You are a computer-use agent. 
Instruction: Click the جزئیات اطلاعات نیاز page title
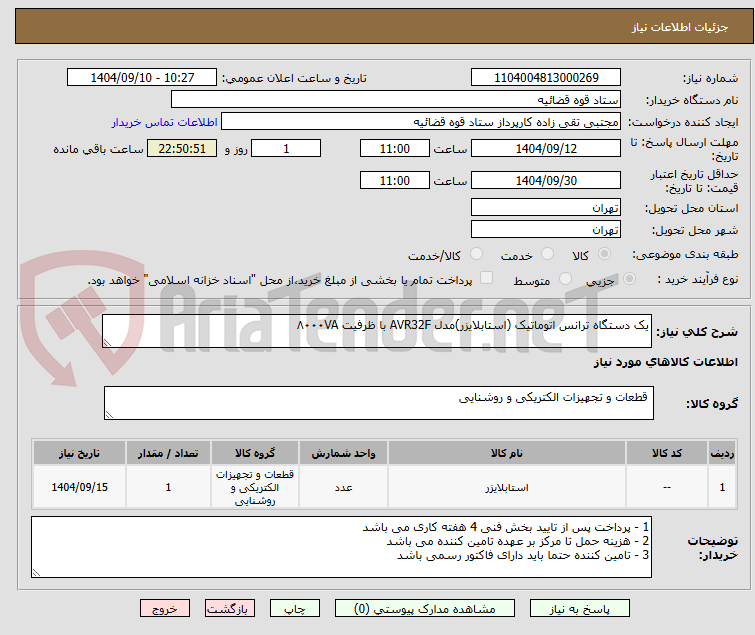680,27
